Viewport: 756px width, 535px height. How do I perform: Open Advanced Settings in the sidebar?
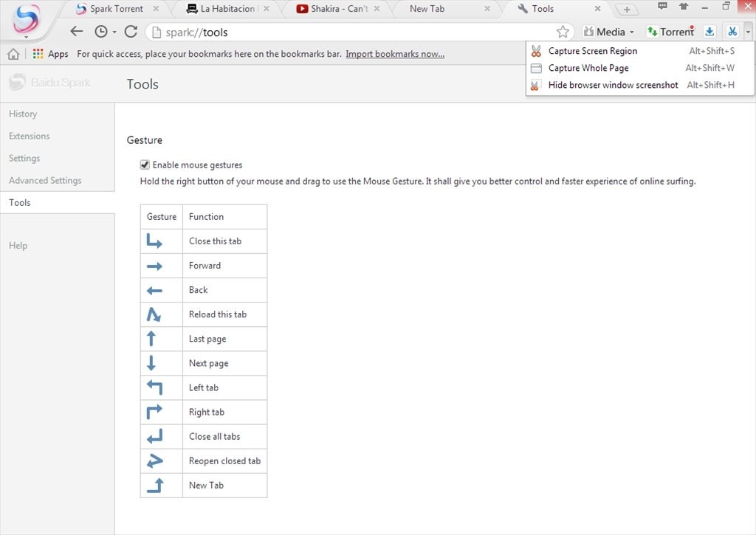coord(45,180)
